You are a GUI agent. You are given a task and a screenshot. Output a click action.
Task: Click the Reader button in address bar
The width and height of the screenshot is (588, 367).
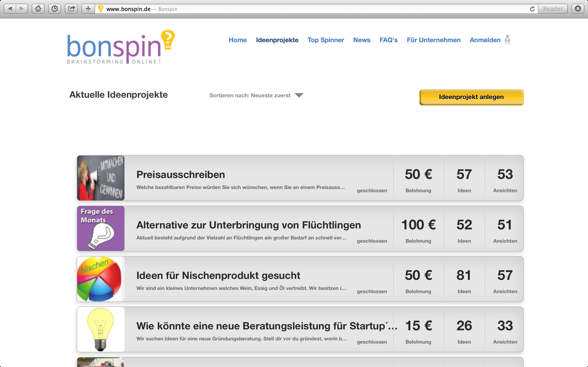pyautogui.click(x=553, y=9)
